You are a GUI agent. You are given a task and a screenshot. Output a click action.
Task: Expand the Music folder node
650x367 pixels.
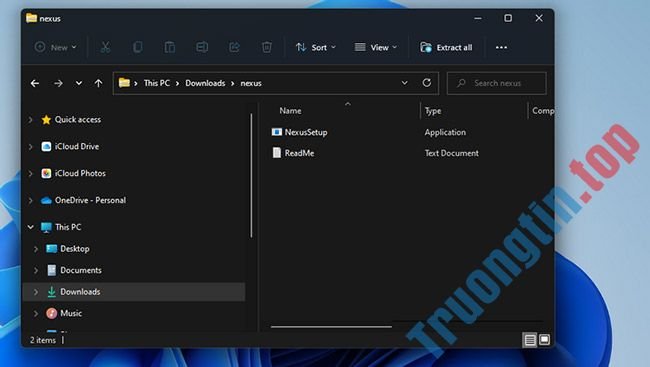point(36,314)
